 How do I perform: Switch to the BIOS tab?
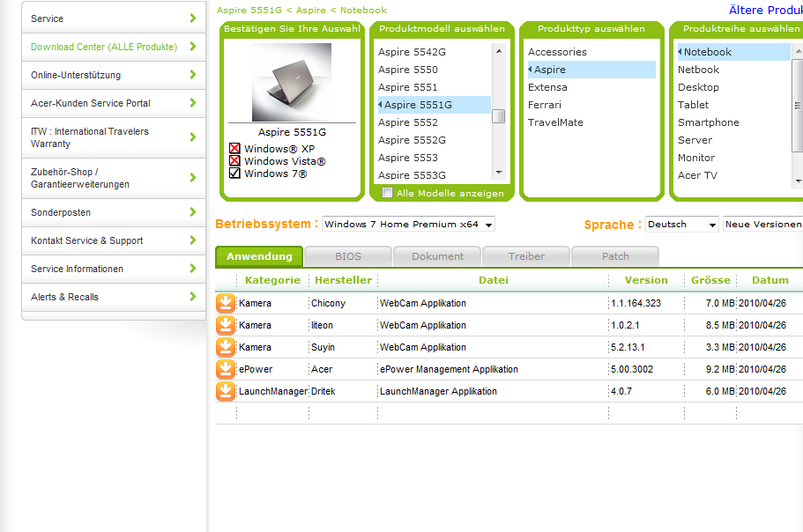coord(347,256)
